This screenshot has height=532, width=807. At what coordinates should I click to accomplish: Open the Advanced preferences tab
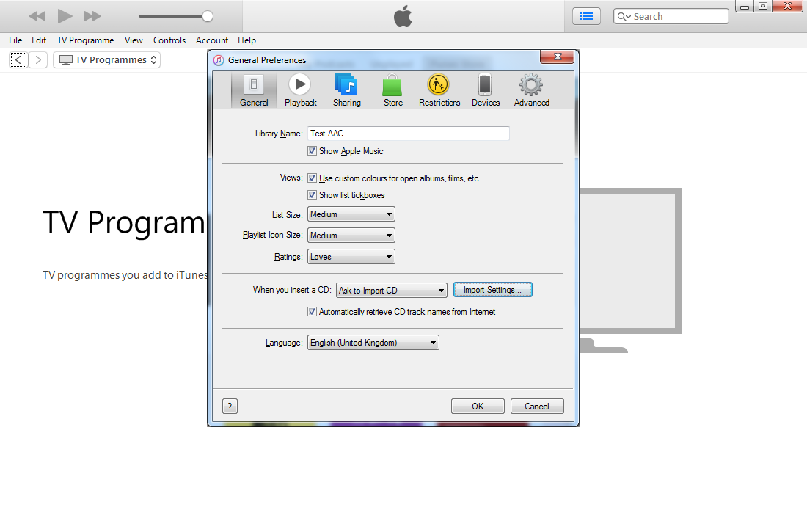coord(531,90)
